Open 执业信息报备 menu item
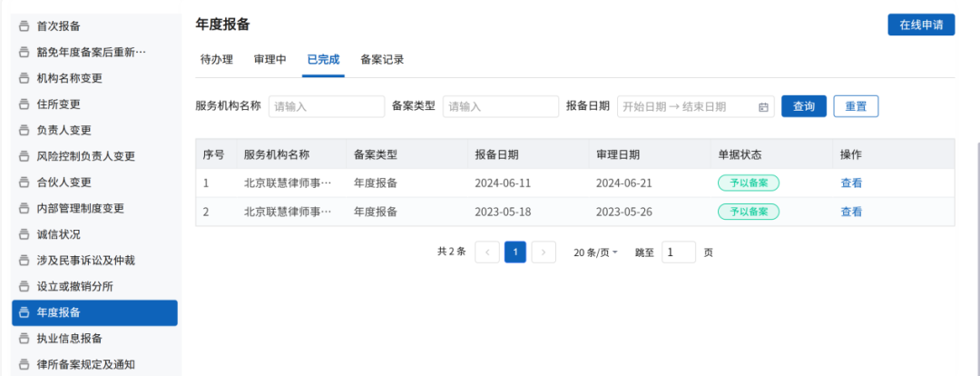The height and width of the screenshot is (376, 980). click(x=94, y=339)
